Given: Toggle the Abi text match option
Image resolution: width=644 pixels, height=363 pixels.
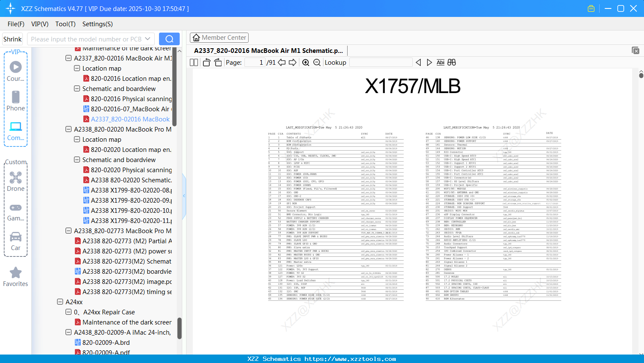Looking at the screenshot, I should (x=440, y=63).
